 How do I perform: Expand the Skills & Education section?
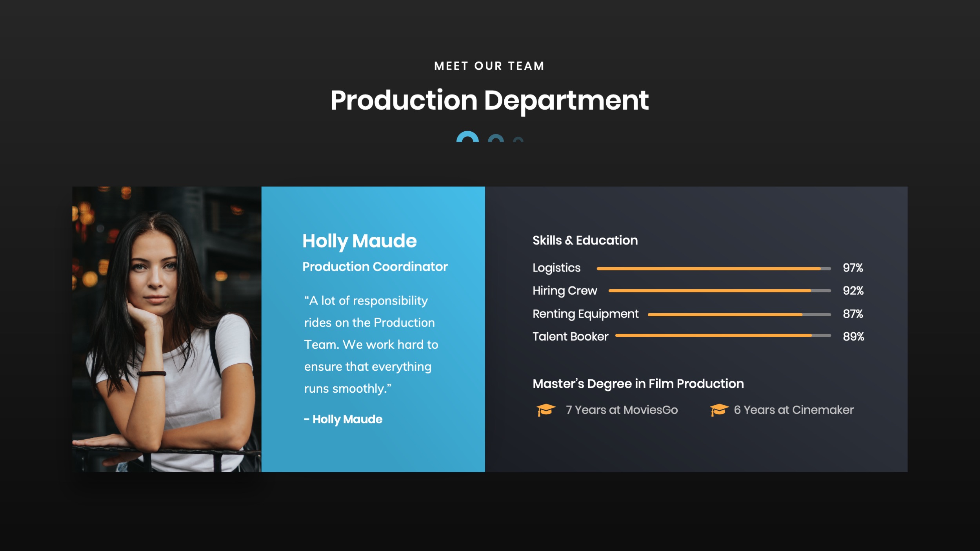(x=585, y=240)
